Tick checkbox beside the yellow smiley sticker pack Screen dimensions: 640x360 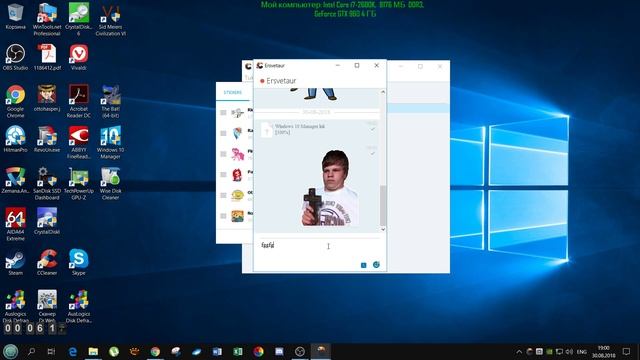[x=223, y=195]
